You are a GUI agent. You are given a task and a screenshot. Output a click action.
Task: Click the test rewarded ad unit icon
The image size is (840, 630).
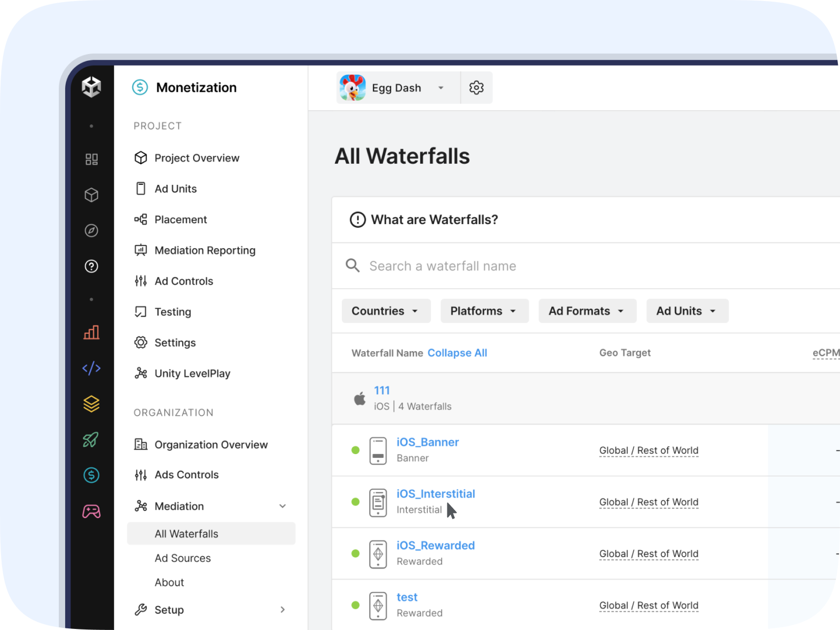click(378, 605)
